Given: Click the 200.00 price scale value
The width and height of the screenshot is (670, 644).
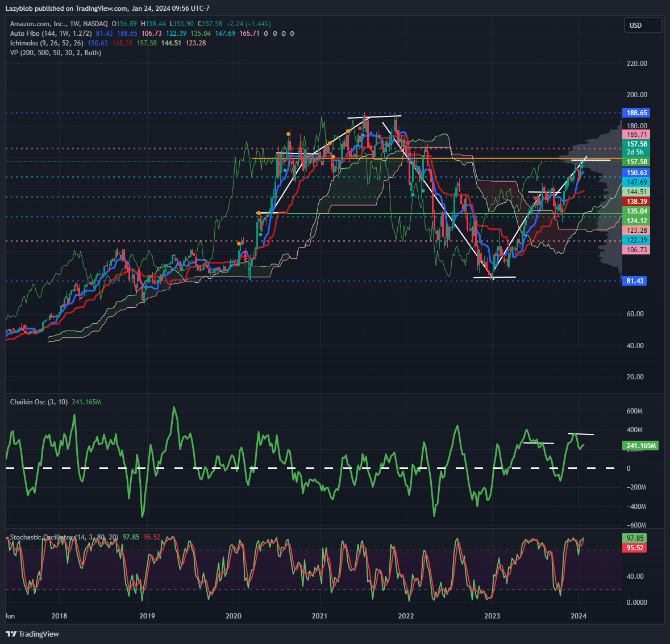Looking at the screenshot, I should (636, 94).
